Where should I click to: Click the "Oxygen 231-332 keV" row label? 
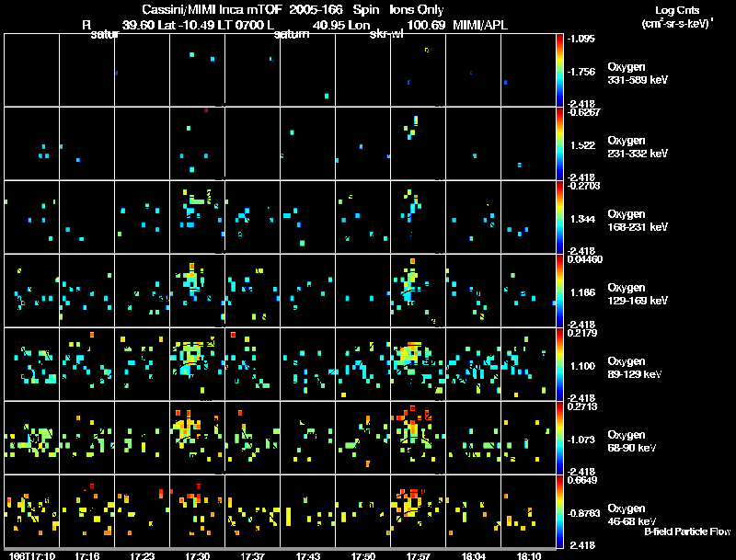(x=638, y=147)
